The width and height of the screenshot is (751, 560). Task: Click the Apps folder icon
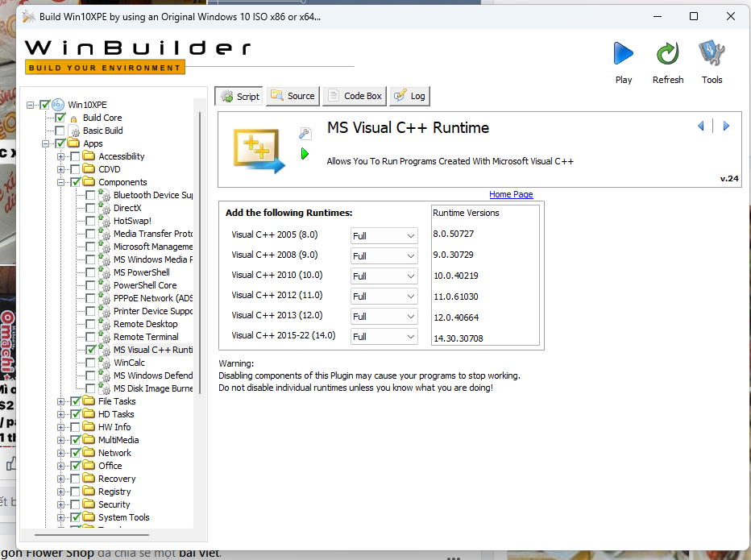tap(73, 143)
